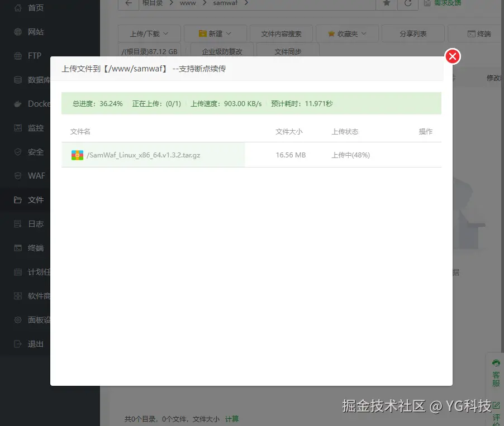504x426 pixels.
Task: Click the 文件大小 column header
Action: (x=289, y=131)
